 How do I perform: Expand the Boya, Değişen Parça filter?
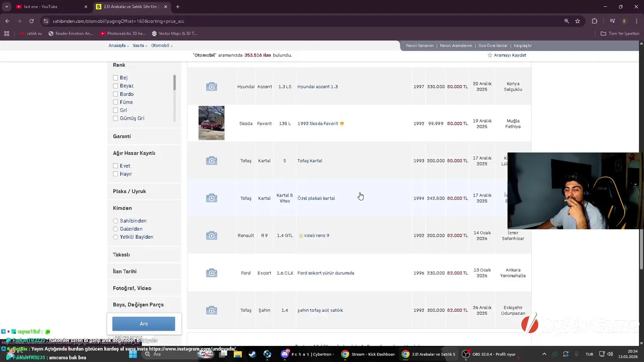(x=144, y=305)
